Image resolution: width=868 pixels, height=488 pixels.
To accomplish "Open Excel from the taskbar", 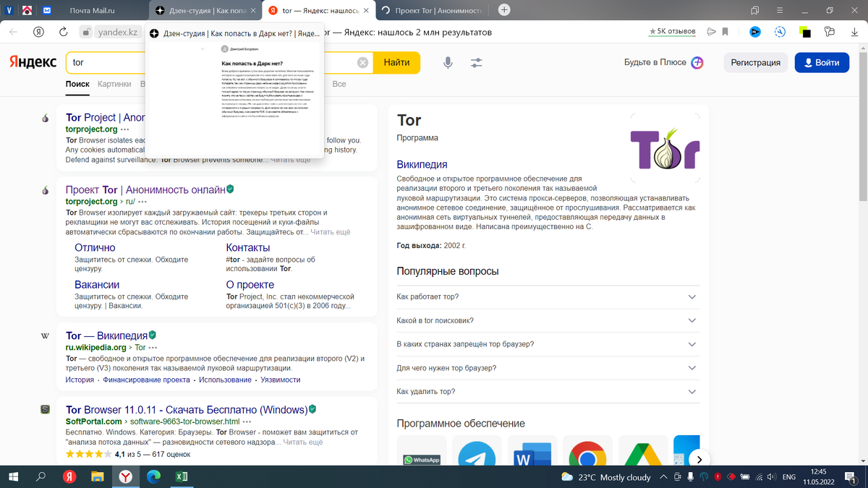I will pos(182,477).
